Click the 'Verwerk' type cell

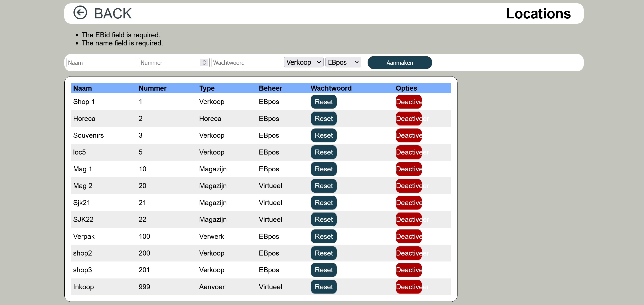[x=211, y=237]
